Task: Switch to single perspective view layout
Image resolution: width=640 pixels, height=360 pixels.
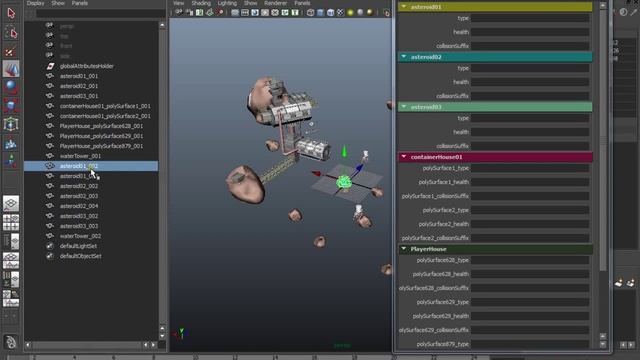Action: [x=11, y=203]
